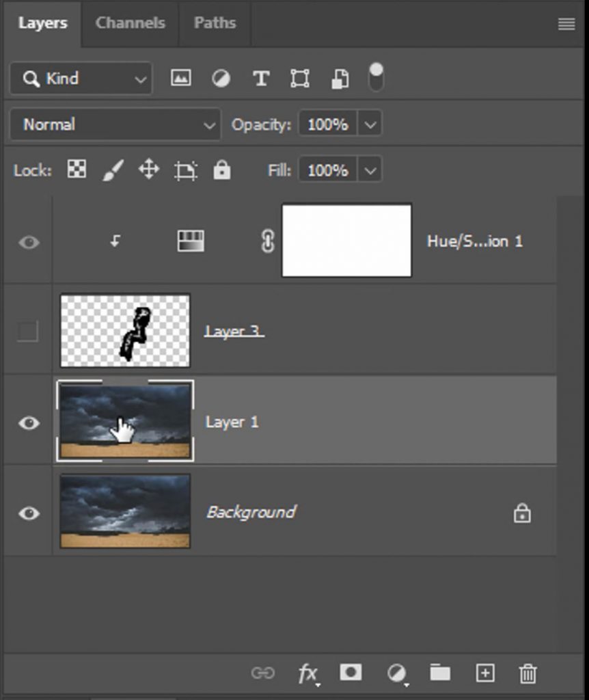This screenshot has height=700, width=589.
Task: Switch to the Paths tab
Action: point(215,23)
